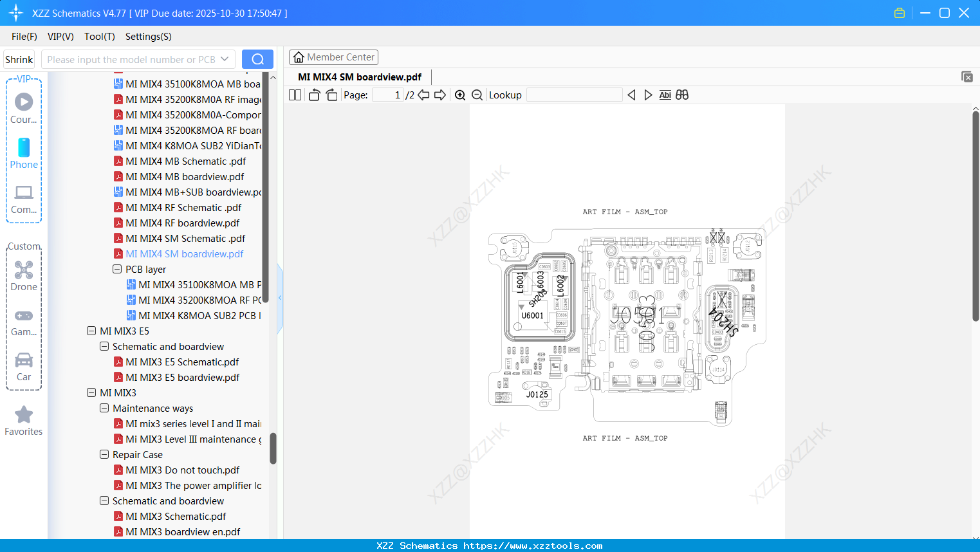Select the Phone category icon

[x=24, y=153]
